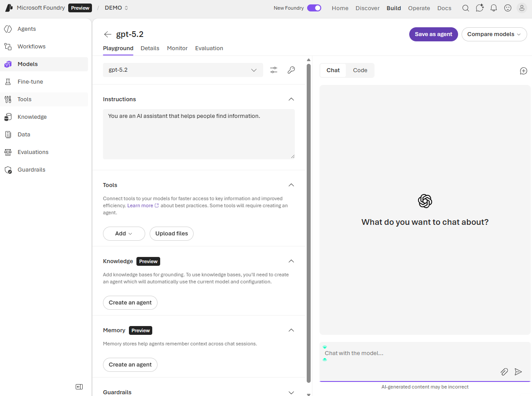Collapse the sidebar with the panel icon
Image resolution: width=532 pixels, height=396 pixels.
(79, 387)
